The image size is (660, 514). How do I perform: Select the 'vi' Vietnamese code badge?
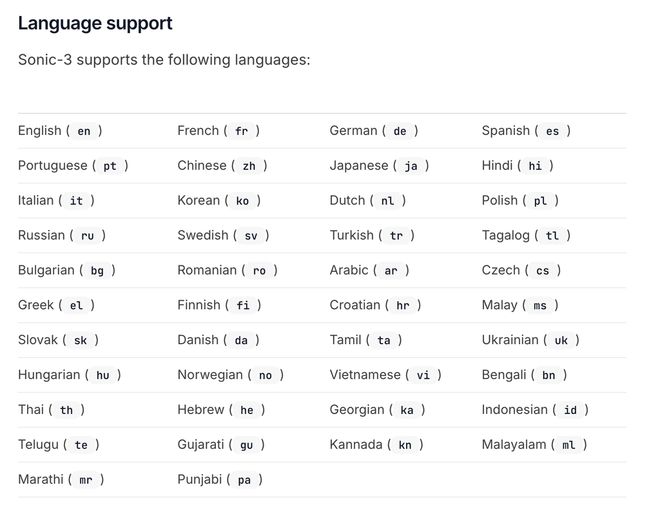[x=423, y=375]
